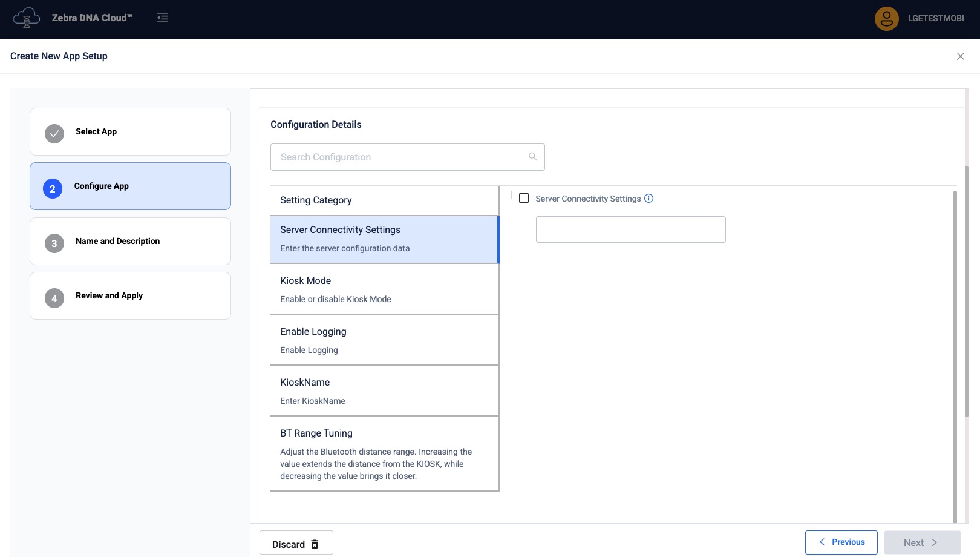980x557 pixels.
Task: Click the Select App completed checkmark icon
Action: (x=54, y=134)
